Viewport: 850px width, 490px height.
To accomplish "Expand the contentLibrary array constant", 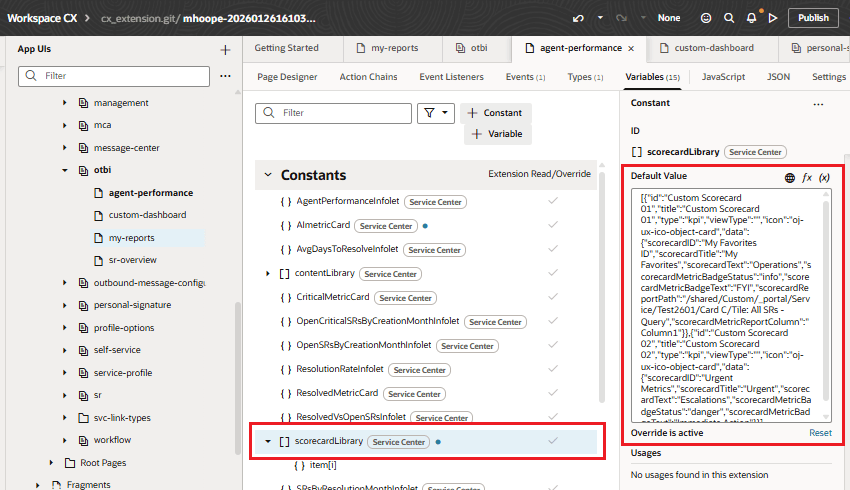I will click(x=268, y=273).
